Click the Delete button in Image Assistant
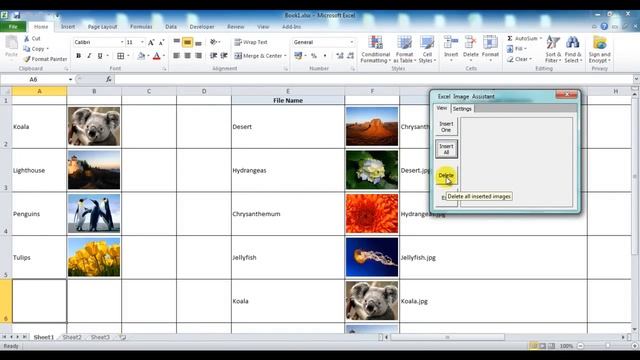The width and height of the screenshot is (640, 360). (x=446, y=175)
